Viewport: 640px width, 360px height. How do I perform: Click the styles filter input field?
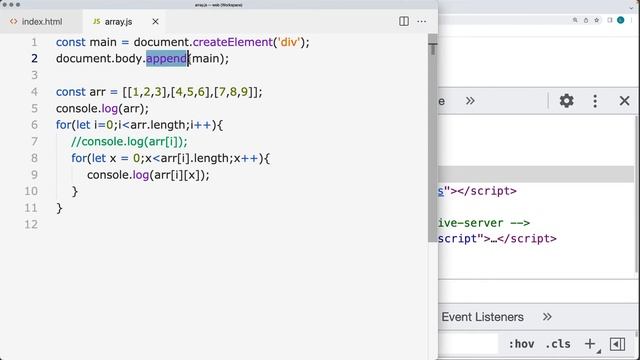(x=468, y=344)
